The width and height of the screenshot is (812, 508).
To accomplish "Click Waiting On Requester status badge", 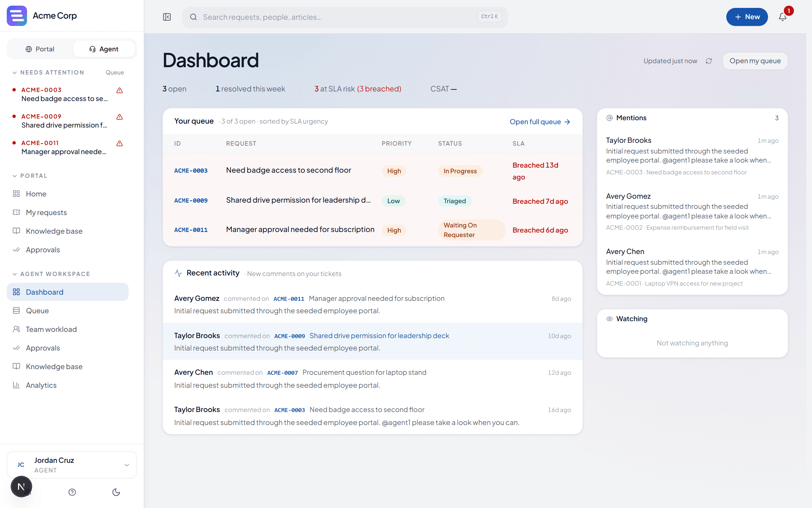I will point(471,230).
